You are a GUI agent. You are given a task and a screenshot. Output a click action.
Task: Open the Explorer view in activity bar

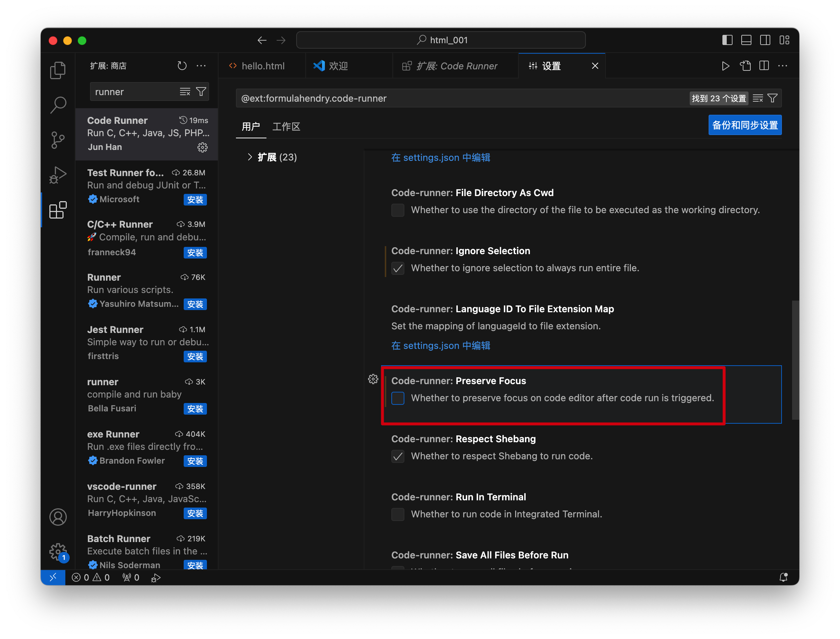[58, 70]
